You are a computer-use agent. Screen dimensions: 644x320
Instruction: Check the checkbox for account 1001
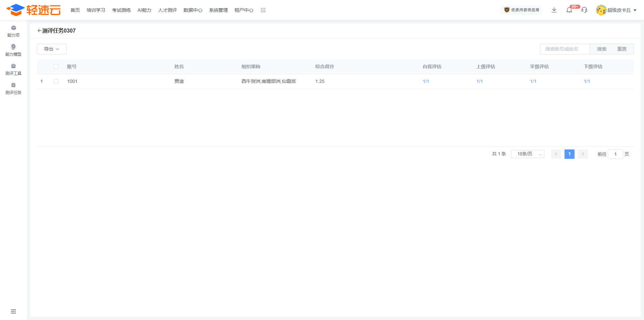56,81
